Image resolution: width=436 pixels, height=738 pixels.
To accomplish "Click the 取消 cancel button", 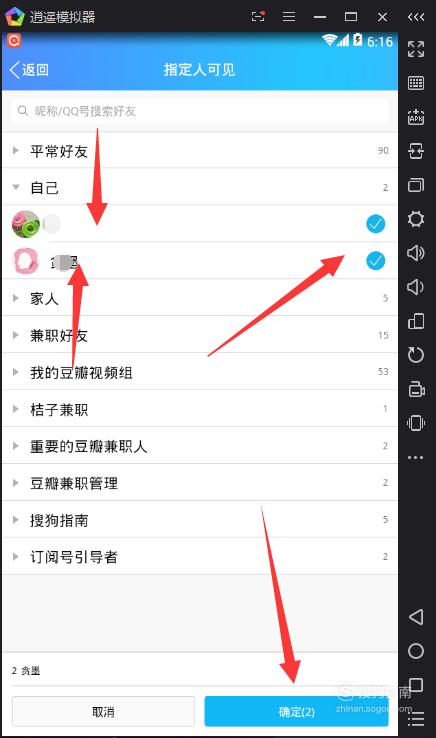I will (103, 712).
